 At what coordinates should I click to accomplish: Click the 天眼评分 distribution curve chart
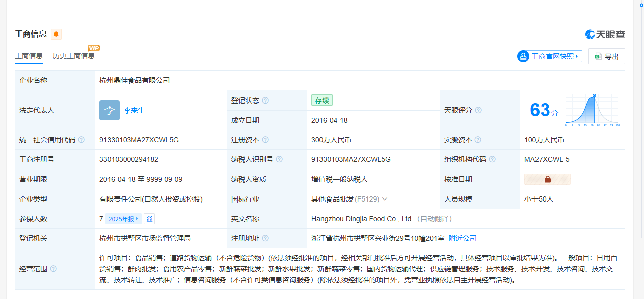click(x=592, y=110)
